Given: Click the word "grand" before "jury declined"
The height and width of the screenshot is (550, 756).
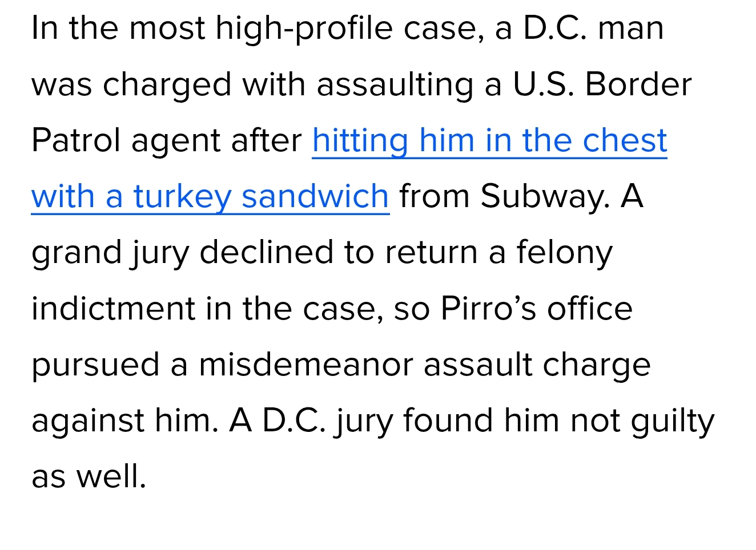Looking at the screenshot, I should click(x=77, y=253).
